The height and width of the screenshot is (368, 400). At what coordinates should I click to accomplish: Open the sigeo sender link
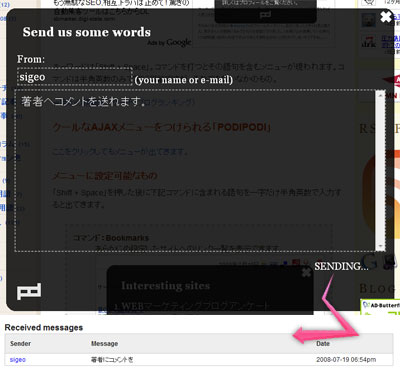point(18,360)
